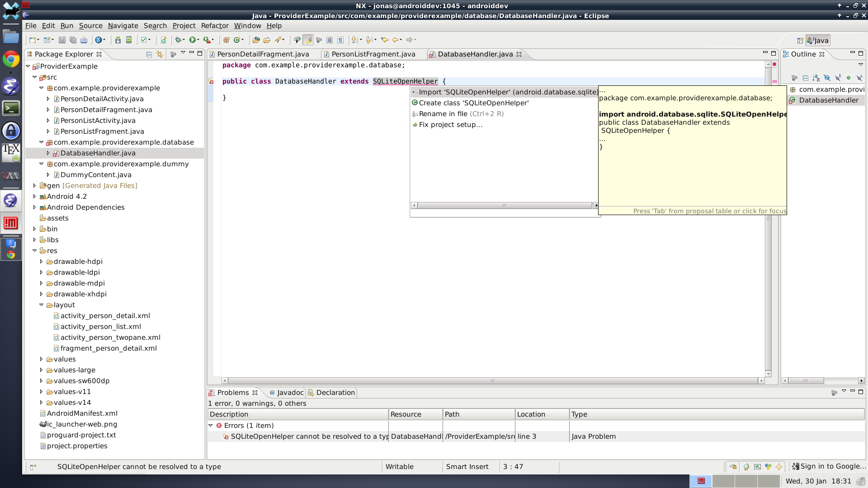This screenshot has width=868, height=488.
Task: Click the Open Type icon
Action: click(256, 40)
